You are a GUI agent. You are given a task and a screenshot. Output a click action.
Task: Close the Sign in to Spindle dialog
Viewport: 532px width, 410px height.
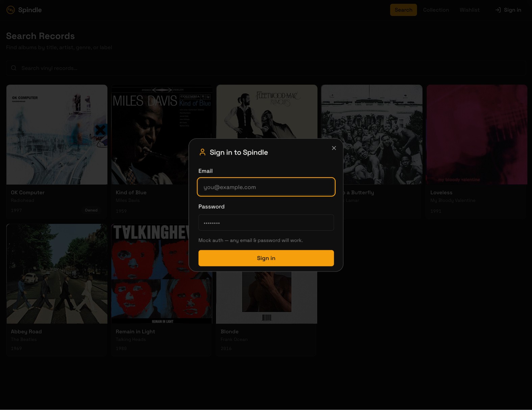click(334, 148)
